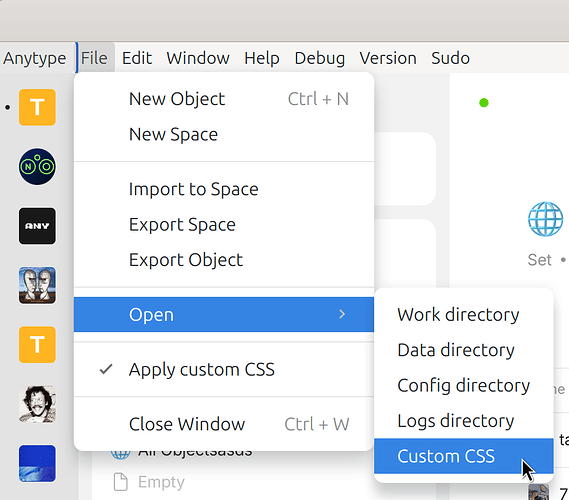The image size is (569, 500).
Task: Open the Anytype application menu
Action: [x=35, y=58]
